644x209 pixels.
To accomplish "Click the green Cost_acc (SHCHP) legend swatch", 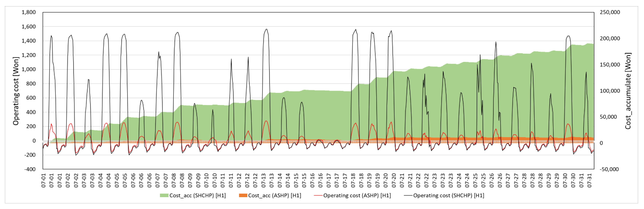I will pyautogui.click(x=164, y=195).
